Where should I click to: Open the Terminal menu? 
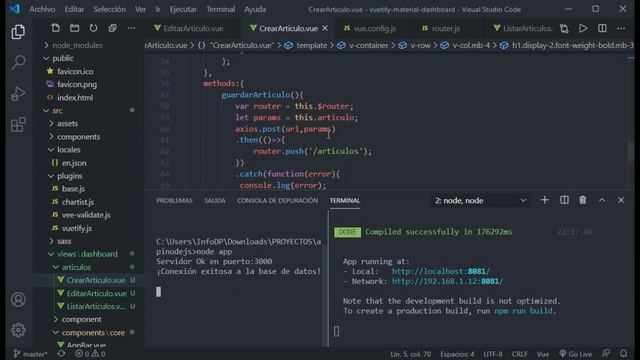(x=220, y=9)
